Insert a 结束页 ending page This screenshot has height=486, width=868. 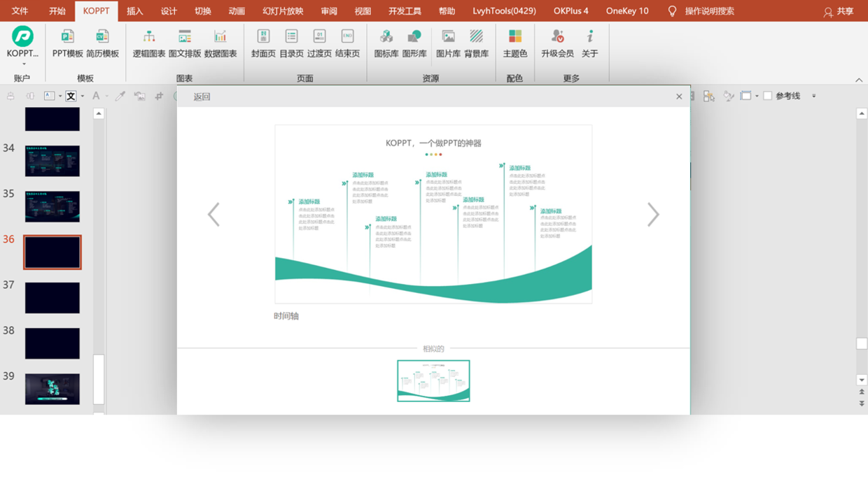tap(347, 43)
